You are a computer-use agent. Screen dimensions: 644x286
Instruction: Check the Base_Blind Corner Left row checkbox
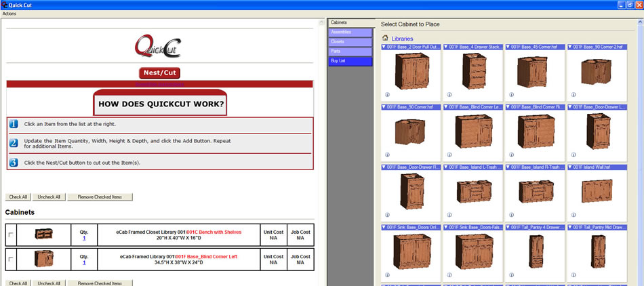(x=11, y=260)
